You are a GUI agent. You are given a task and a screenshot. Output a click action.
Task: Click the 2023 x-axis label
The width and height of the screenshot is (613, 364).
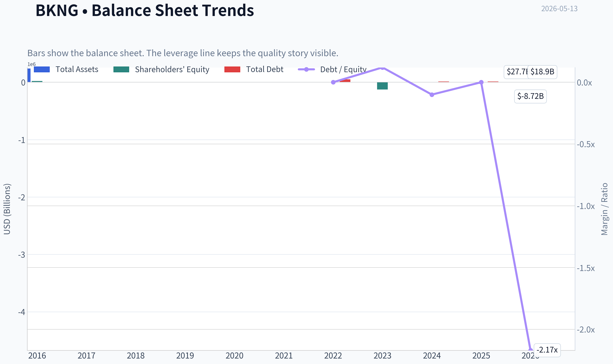click(x=382, y=356)
